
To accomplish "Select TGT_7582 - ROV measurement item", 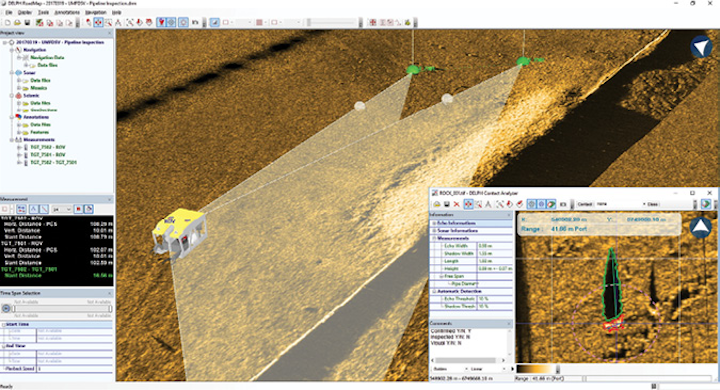I will click(48, 147).
